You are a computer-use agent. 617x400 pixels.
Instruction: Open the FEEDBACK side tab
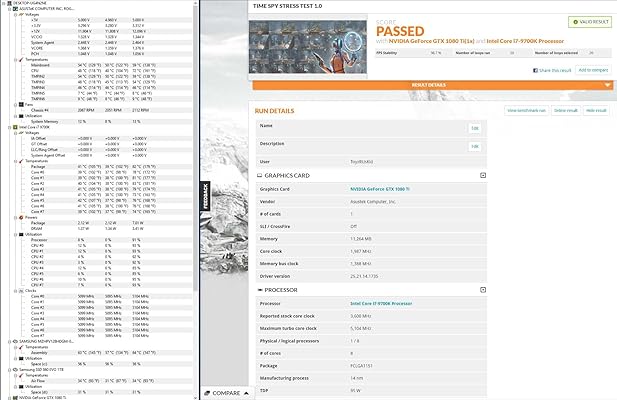tap(207, 195)
